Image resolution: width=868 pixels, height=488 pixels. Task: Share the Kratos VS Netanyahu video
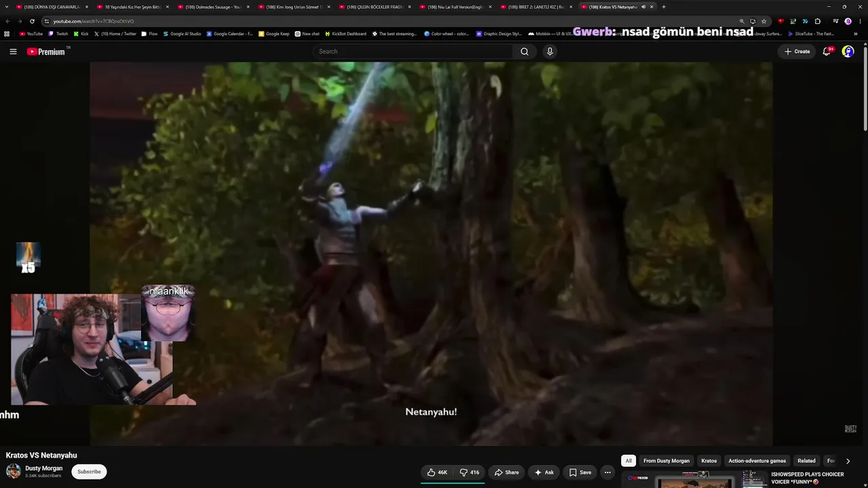pos(507,472)
